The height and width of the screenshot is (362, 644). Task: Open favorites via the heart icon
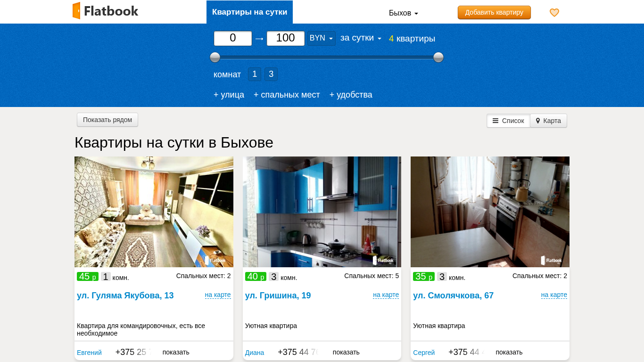pos(554,13)
